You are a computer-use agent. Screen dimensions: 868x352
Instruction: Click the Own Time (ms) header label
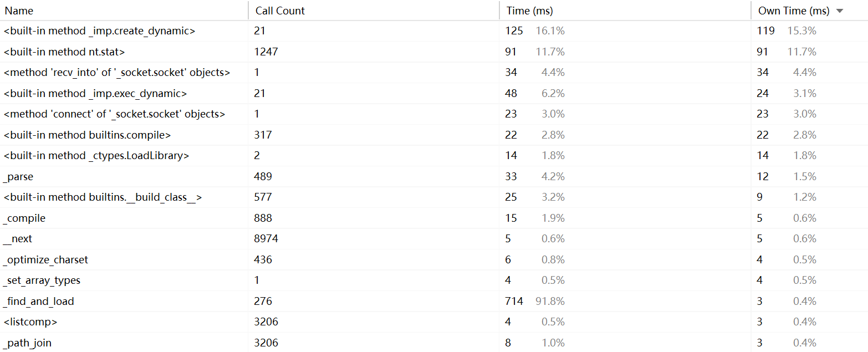[x=793, y=11]
